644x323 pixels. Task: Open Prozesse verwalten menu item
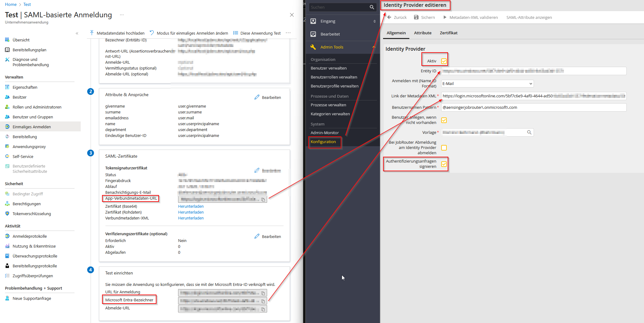(328, 105)
